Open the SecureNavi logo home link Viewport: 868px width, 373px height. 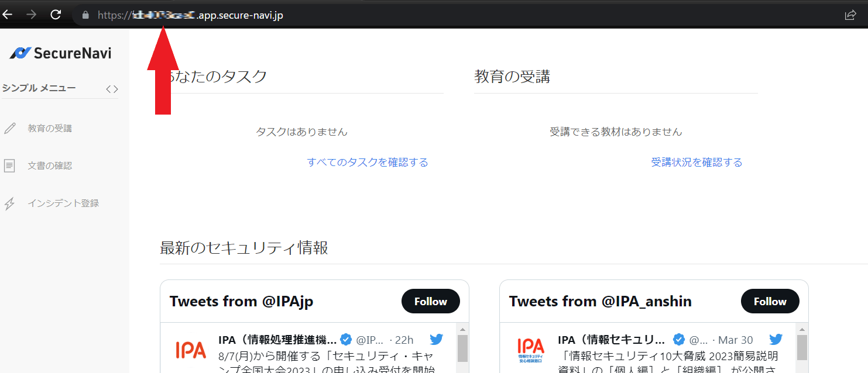(60, 53)
